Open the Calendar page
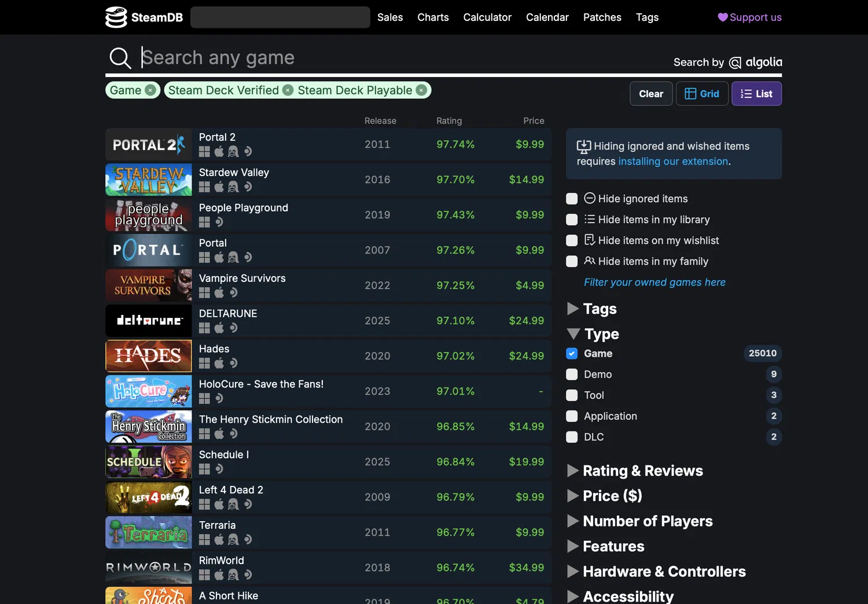 547,17
